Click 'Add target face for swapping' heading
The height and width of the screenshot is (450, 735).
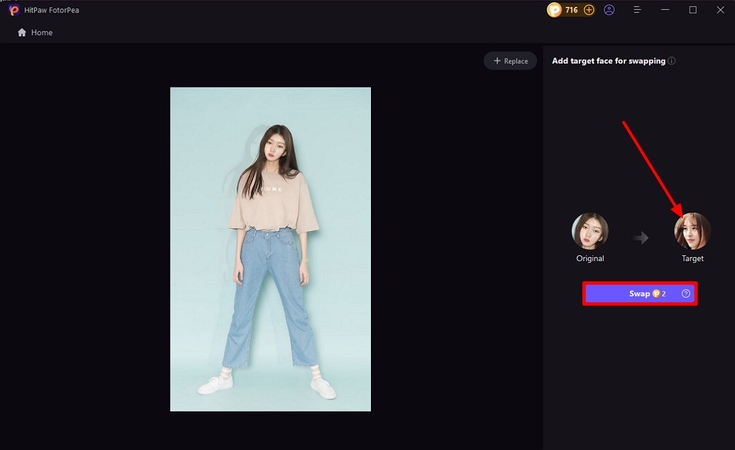pos(608,61)
